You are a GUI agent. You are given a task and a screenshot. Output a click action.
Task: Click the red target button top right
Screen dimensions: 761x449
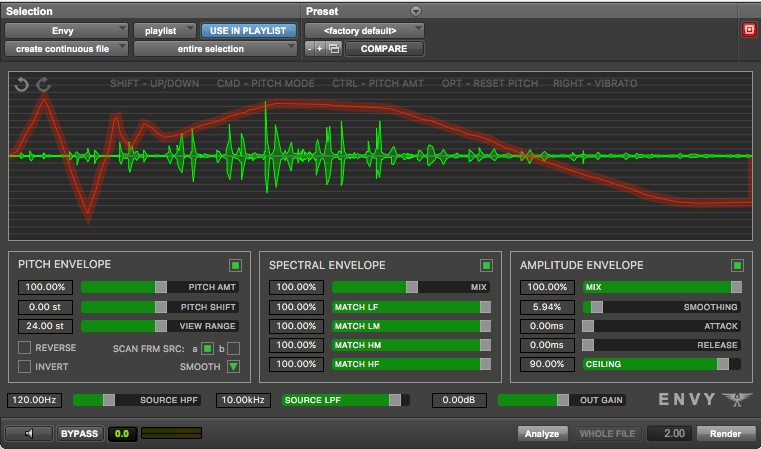point(749,30)
